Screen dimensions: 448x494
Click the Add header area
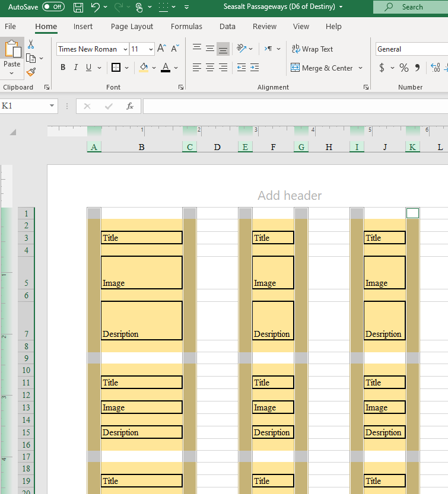[290, 196]
